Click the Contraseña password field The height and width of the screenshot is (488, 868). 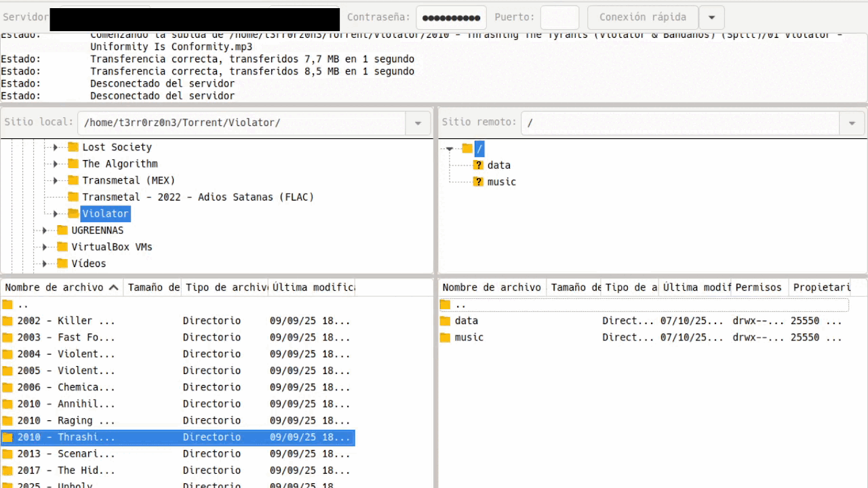pyautogui.click(x=451, y=18)
